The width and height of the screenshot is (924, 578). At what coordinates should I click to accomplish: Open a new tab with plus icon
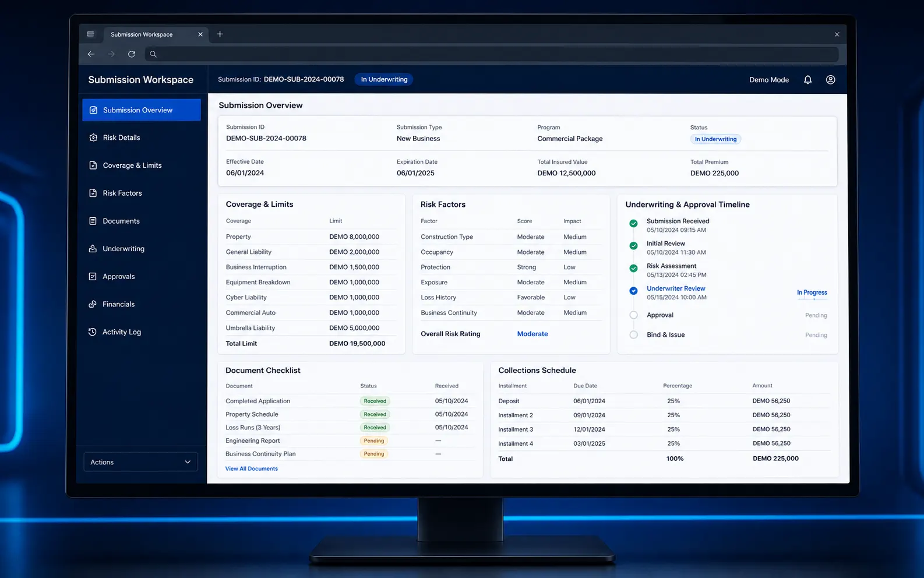(x=220, y=34)
